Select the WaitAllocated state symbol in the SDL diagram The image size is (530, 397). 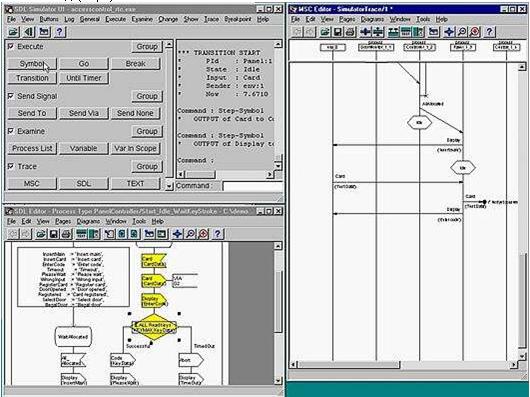click(x=73, y=337)
